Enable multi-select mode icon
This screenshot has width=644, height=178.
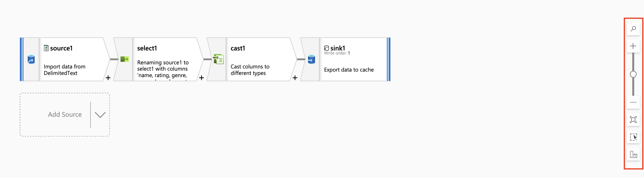coord(633,137)
